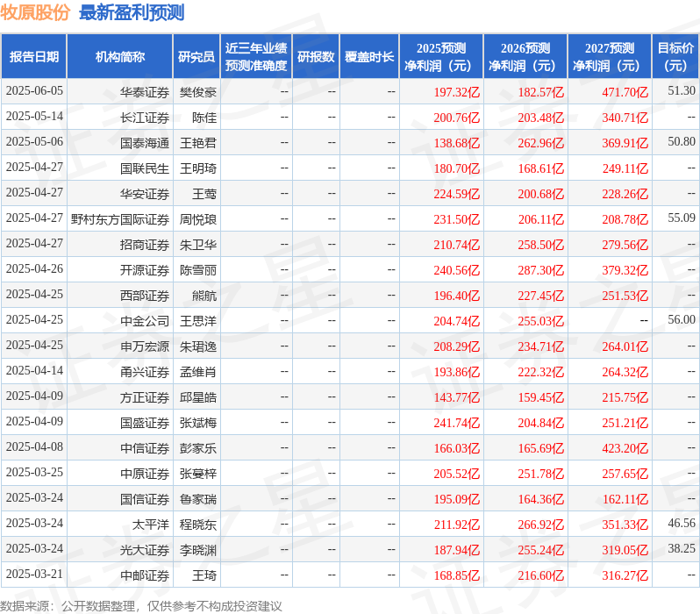The width and height of the screenshot is (700, 614).
Task: Click the date 2025-05-14
Action: (x=34, y=116)
